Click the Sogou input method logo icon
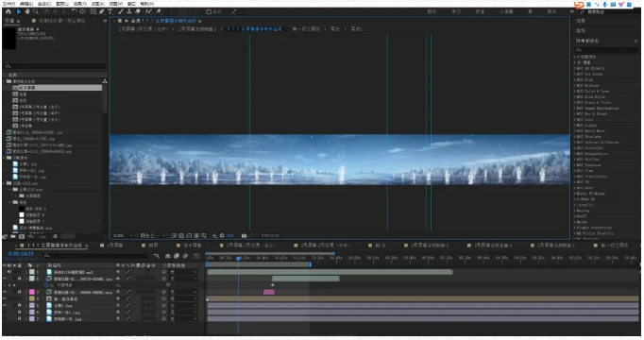This screenshot has height=340, width=644. [579, 5]
